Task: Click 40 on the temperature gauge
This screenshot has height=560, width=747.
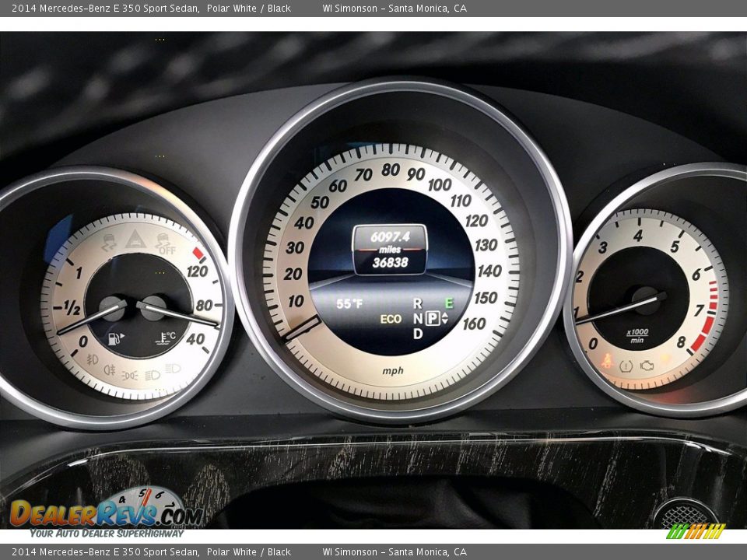Action: click(x=195, y=339)
